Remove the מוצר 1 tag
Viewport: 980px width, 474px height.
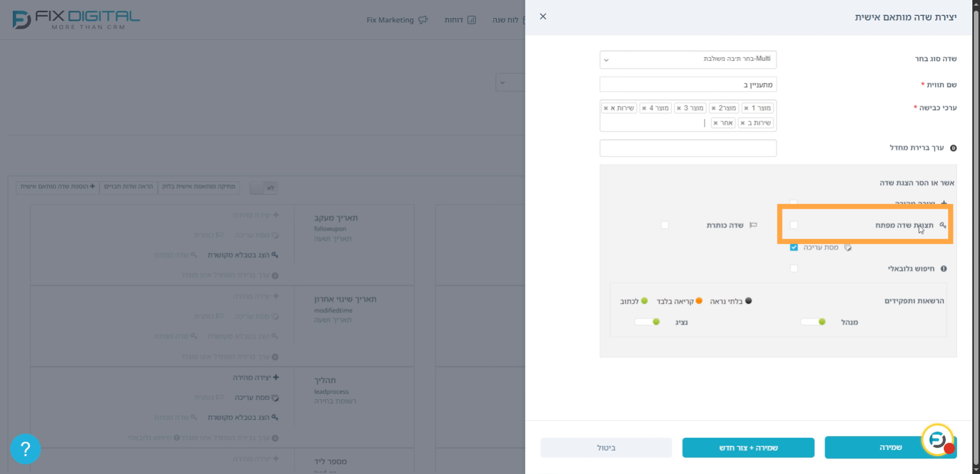point(746,108)
